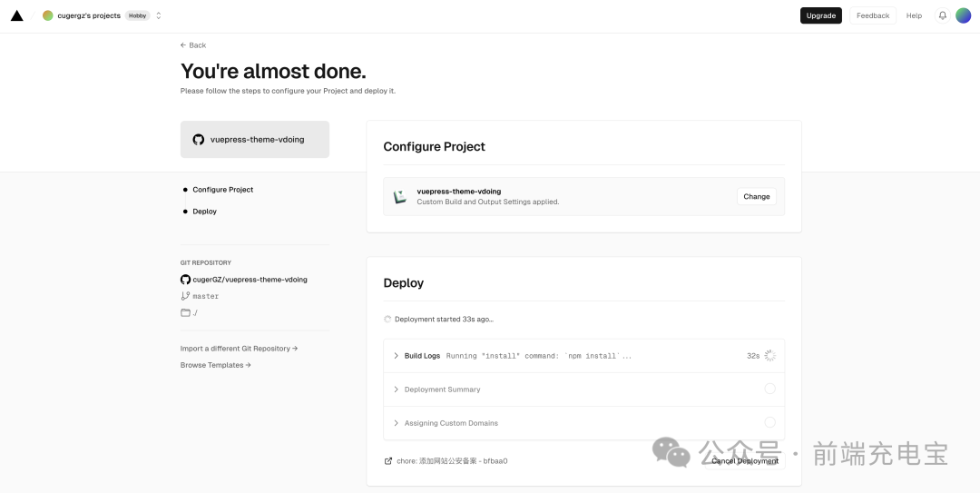
Task: Click Import a different Git Repository
Action: coord(239,349)
